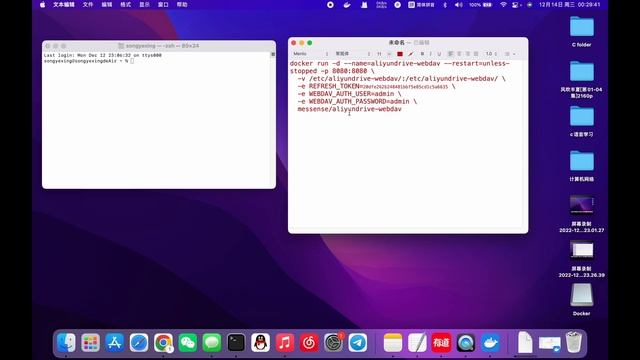The width and height of the screenshot is (640, 360).
Task: Open QQ penguin app in the Dock
Action: [260, 342]
